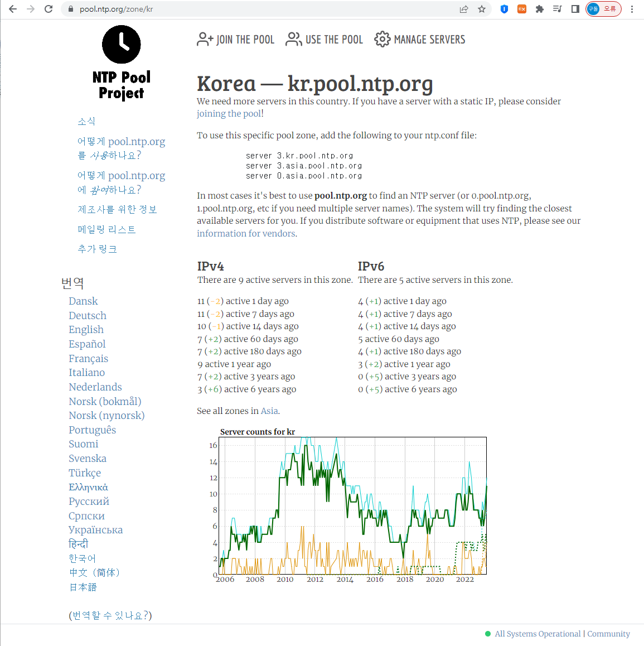
Task: Go back with the browser back arrow
Action: (x=13, y=9)
